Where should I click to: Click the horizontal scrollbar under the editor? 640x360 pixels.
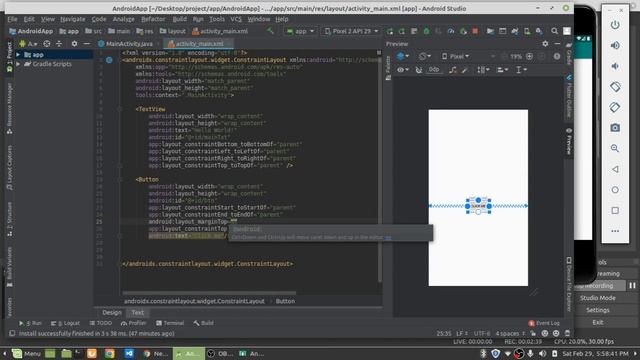click(209, 293)
